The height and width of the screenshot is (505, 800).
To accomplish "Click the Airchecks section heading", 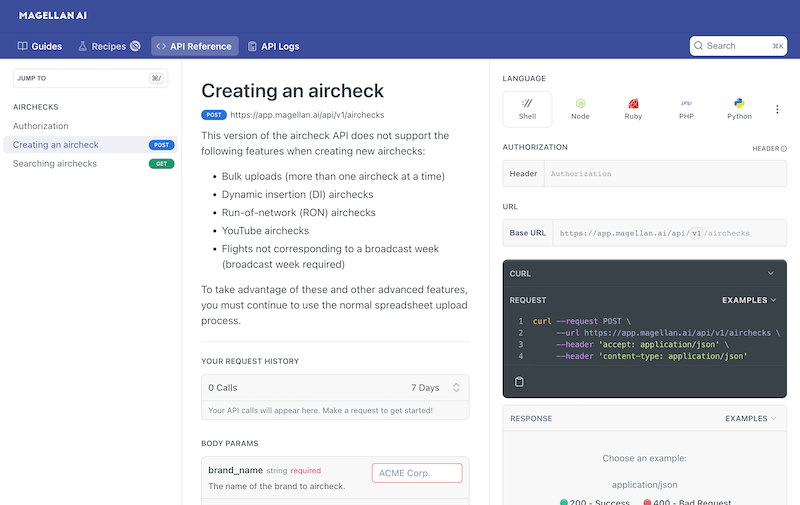I will (x=36, y=107).
